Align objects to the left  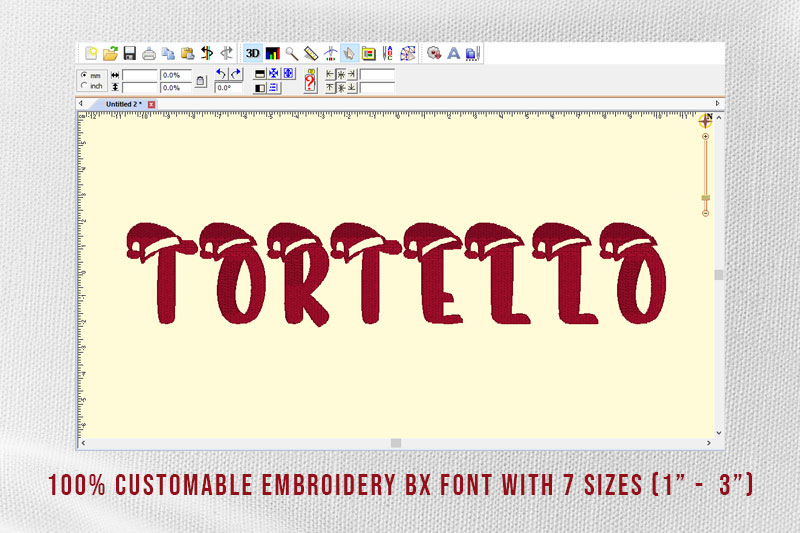330,74
